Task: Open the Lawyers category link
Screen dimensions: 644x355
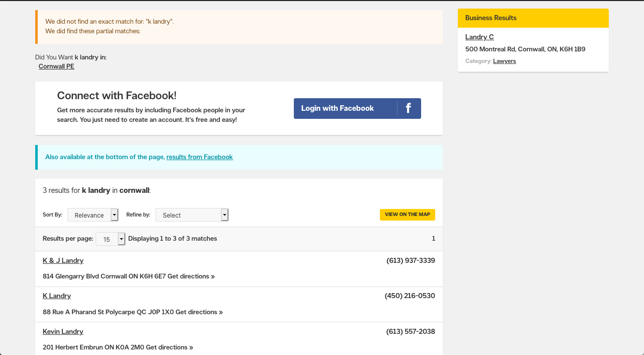Action: (505, 61)
